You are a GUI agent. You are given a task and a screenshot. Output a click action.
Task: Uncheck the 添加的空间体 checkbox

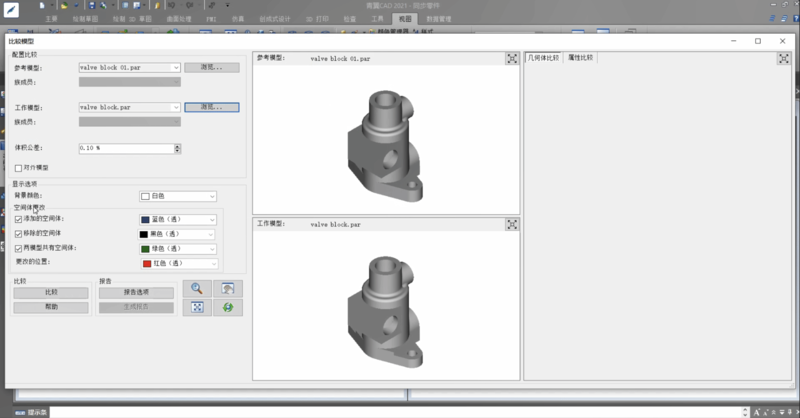point(18,219)
